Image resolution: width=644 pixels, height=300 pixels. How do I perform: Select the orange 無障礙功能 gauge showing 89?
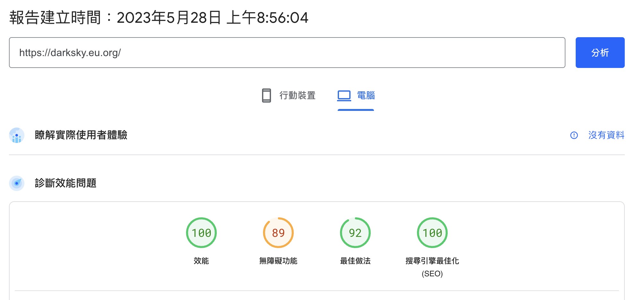click(x=278, y=233)
